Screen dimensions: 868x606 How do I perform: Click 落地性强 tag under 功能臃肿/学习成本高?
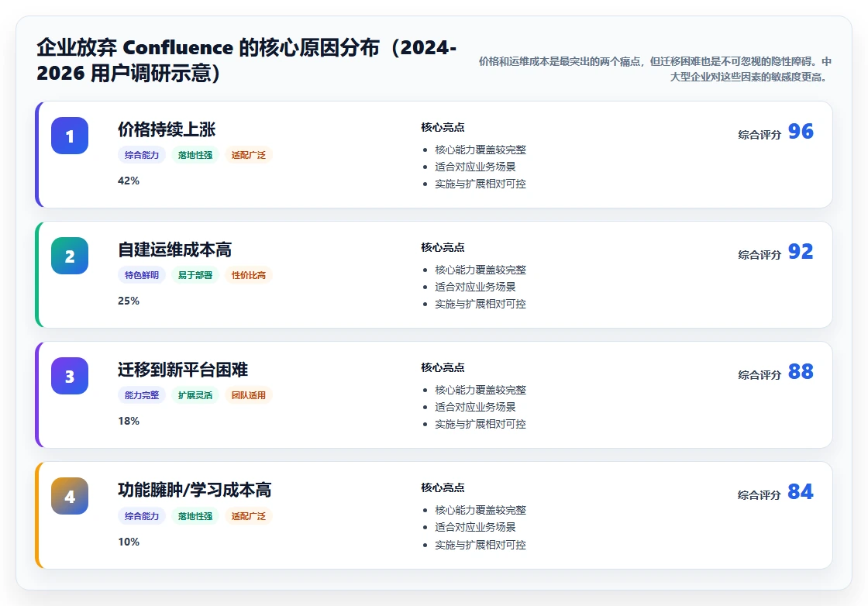(195, 516)
